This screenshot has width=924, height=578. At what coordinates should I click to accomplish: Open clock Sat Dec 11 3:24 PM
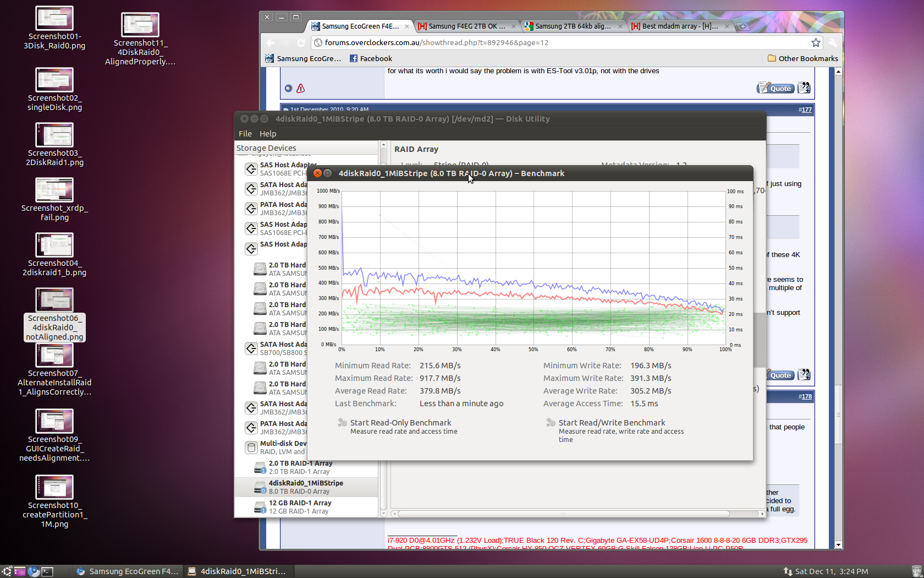coord(832,571)
